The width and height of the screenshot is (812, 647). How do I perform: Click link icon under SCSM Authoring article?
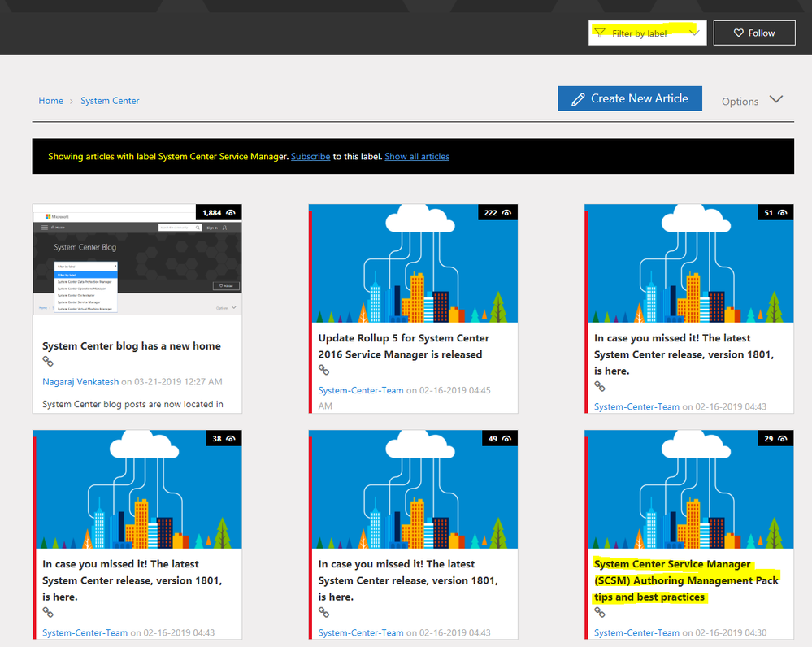pos(600,612)
